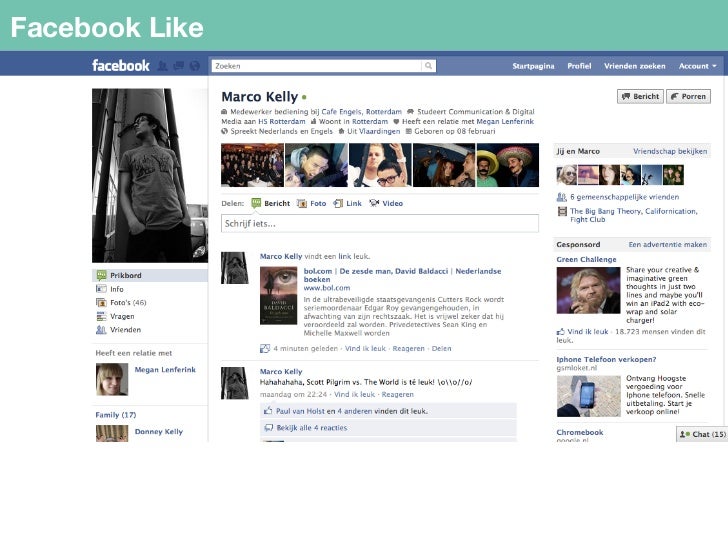Open group photo first in photo strip

(252, 165)
